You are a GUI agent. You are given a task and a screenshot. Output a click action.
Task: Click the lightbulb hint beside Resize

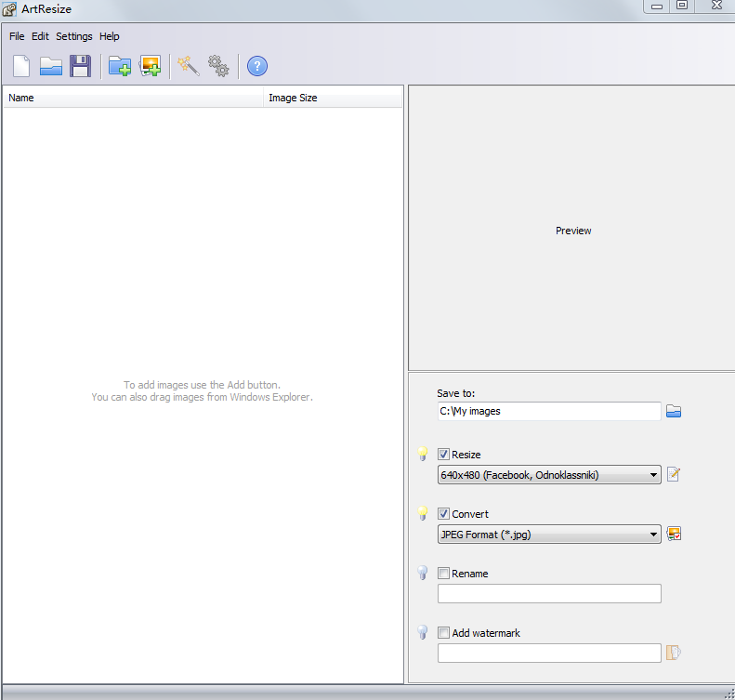coord(423,454)
